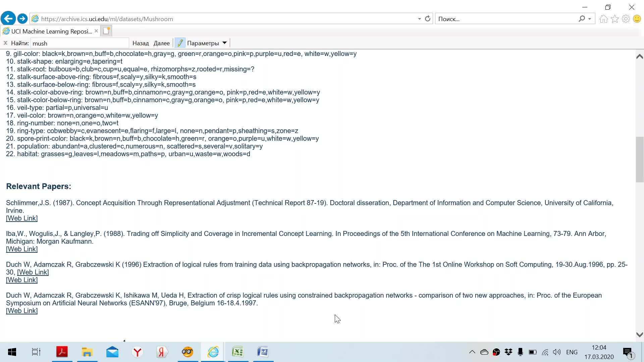The image size is (644, 362).
Task: Click the '16. veil-type' attribute line
Action: [x=57, y=108]
